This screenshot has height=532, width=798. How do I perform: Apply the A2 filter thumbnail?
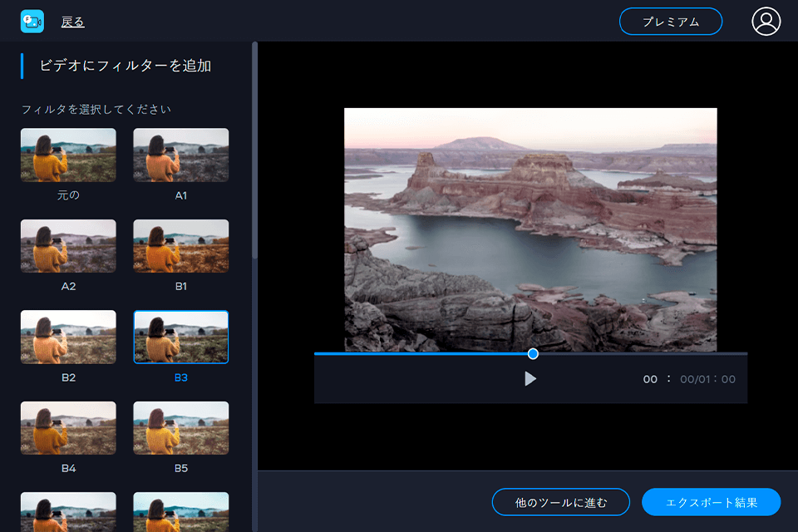[68, 246]
